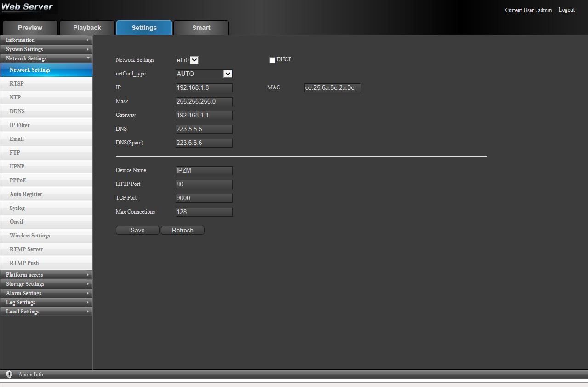Open the eth0 network interface dropdown
588x387 pixels.
187,60
